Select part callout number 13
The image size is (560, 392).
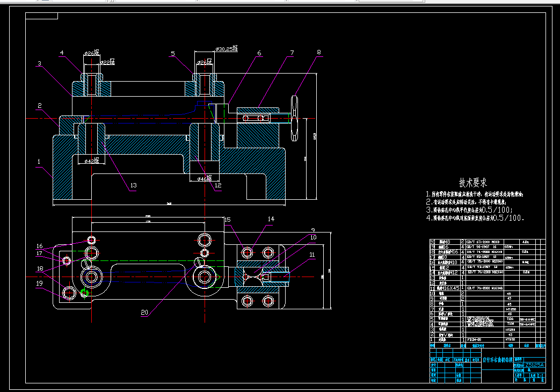pos(133,185)
